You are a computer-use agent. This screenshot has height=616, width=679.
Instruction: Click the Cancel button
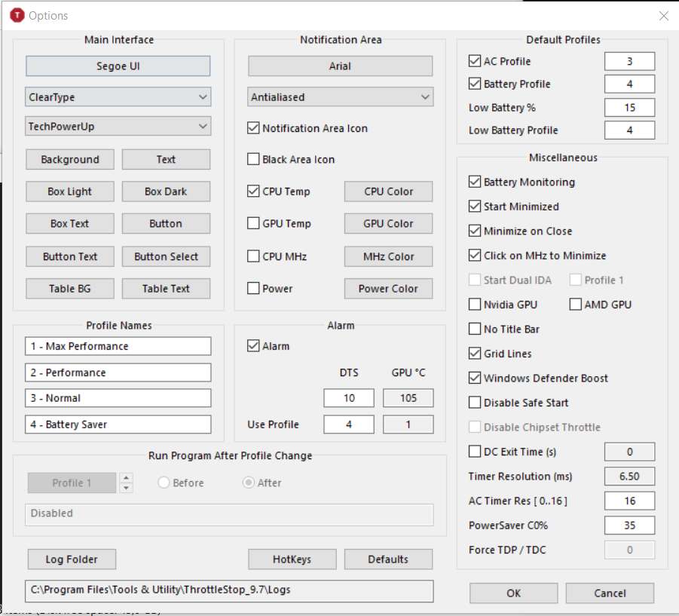click(610, 593)
